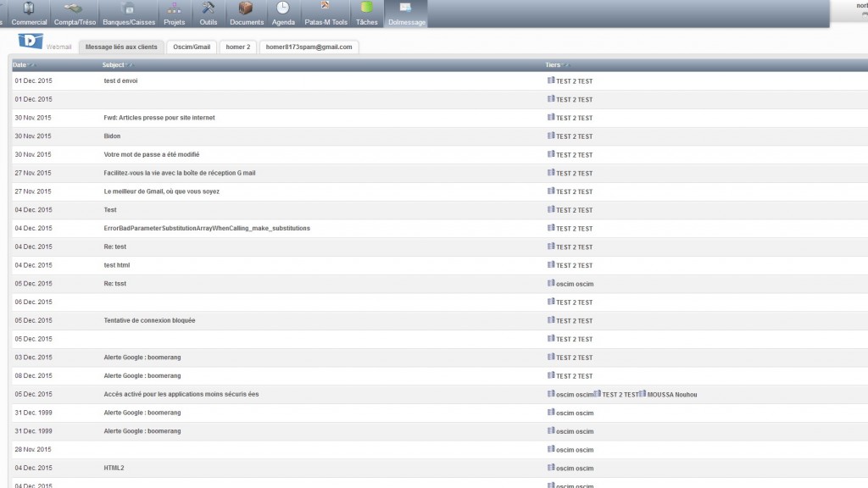Click company icon in 'Votre mot de passe' row

click(x=551, y=154)
